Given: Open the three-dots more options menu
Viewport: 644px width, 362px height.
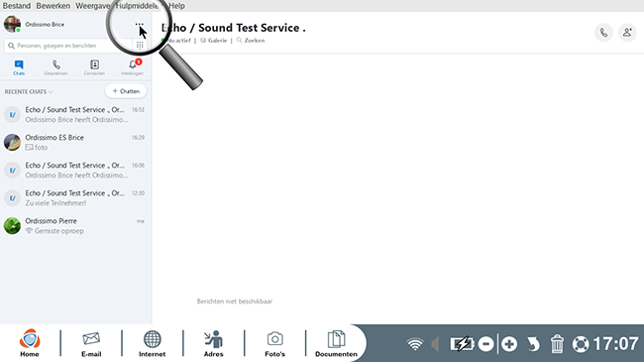Looking at the screenshot, I should point(140,24).
